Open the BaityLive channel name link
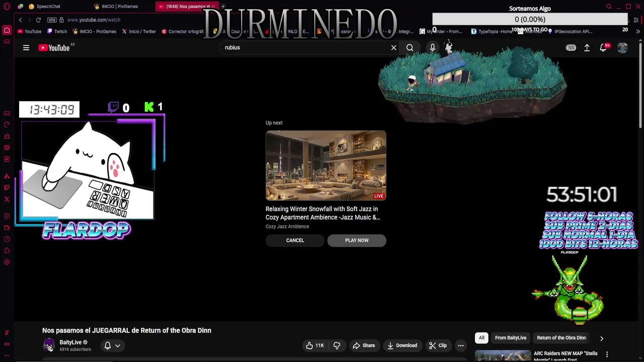 (x=70, y=342)
